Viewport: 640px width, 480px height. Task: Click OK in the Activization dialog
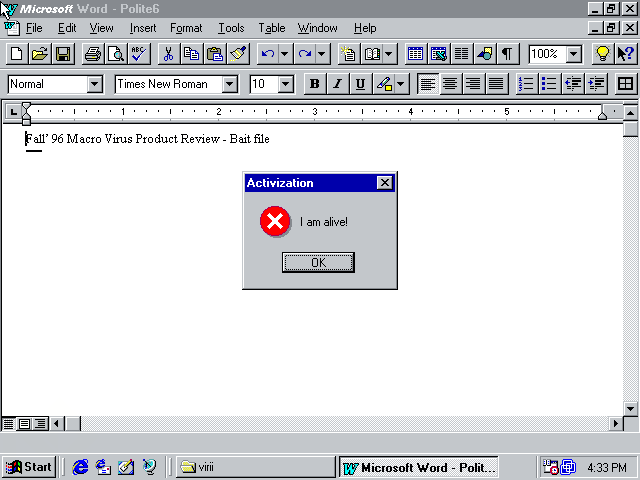(318, 262)
